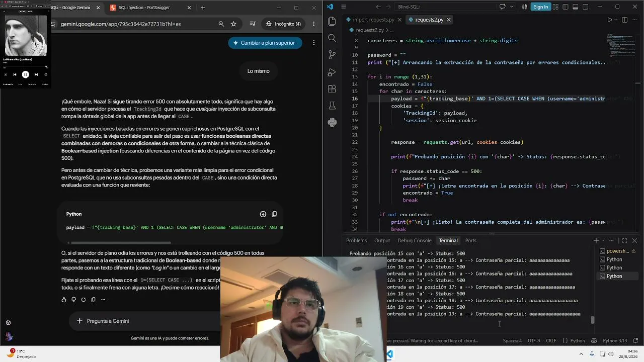644x362 pixels.
Task: Open the Search view in VS Code
Action: (x=332, y=38)
